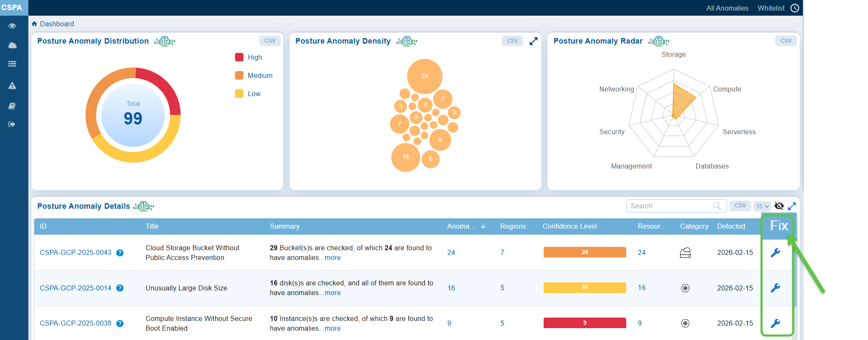The width and height of the screenshot is (868, 340).
Task: Click the warning triangle sidebar icon
Action: (x=12, y=86)
